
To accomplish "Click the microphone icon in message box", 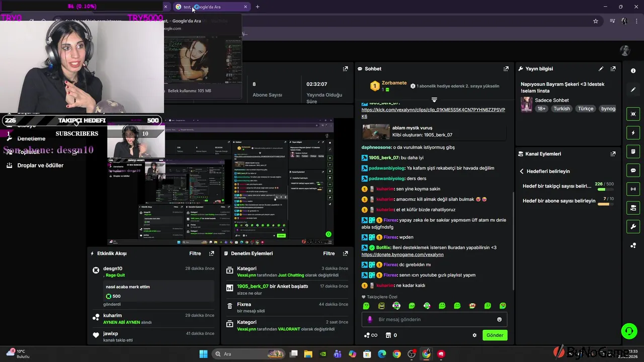I will (370, 319).
